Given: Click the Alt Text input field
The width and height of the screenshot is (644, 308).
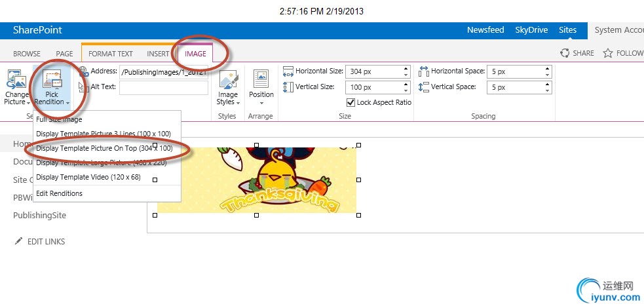Looking at the screenshot, I should pos(164,87).
